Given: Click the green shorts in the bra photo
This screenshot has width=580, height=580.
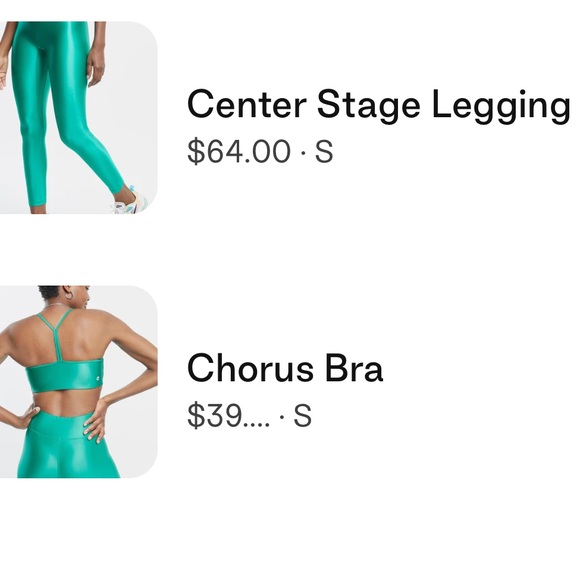Looking at the screenshot, I should click(x=68, y=446).
